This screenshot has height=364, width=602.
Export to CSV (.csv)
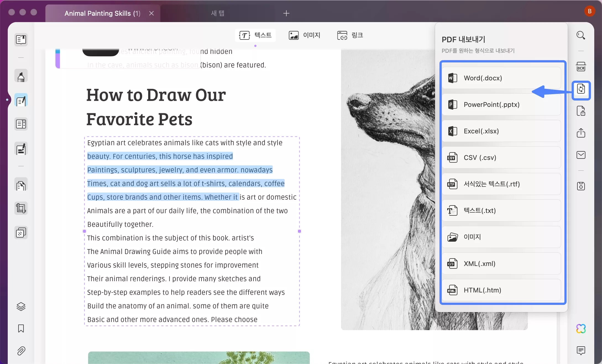click(501, 158)
